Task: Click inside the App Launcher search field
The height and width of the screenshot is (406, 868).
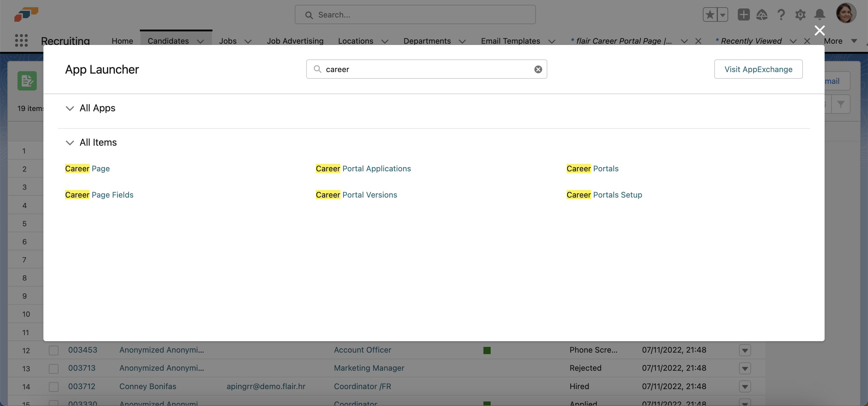Action: [425, 69]
